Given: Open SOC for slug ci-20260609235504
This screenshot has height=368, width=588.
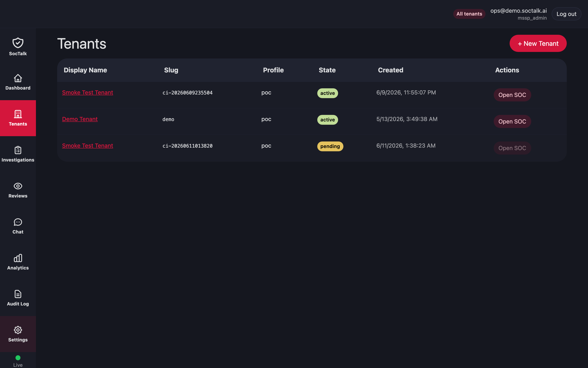Looking at the screenshot, I should click(x=512, y=95).
